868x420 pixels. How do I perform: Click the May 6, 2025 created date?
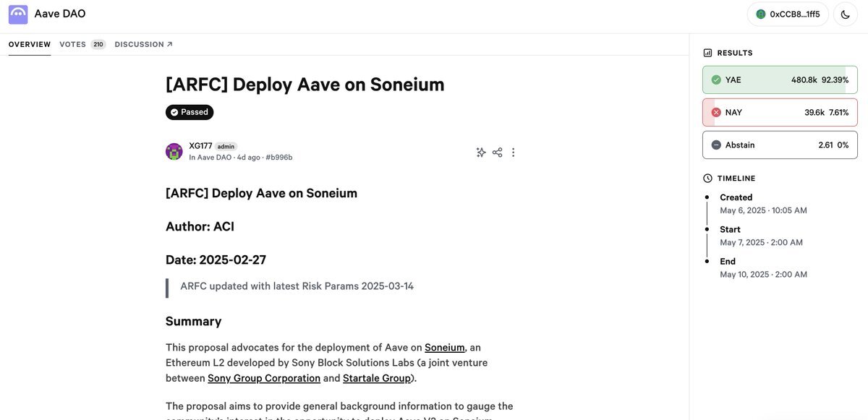(x=763, y=211)
